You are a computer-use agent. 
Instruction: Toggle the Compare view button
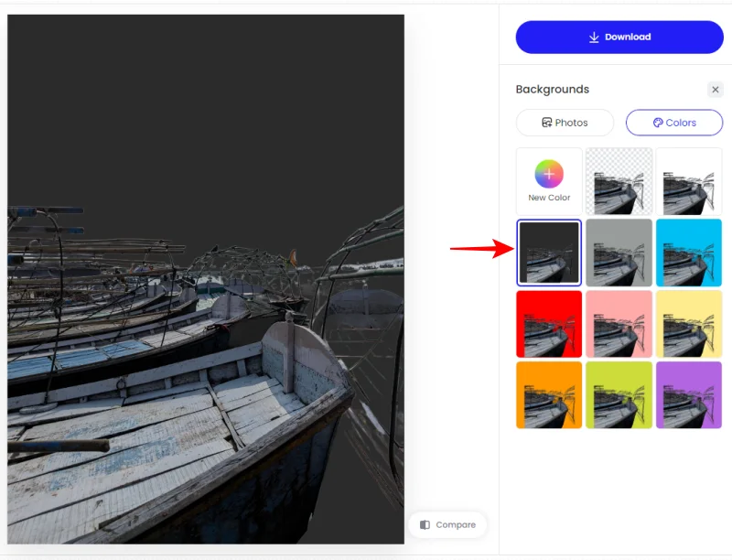[x=447, y=524]
